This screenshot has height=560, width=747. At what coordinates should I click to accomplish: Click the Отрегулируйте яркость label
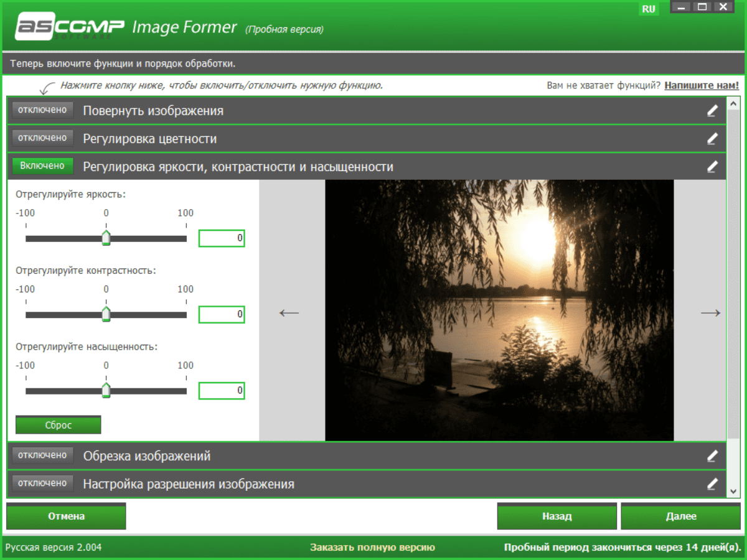tap(71, 195)
